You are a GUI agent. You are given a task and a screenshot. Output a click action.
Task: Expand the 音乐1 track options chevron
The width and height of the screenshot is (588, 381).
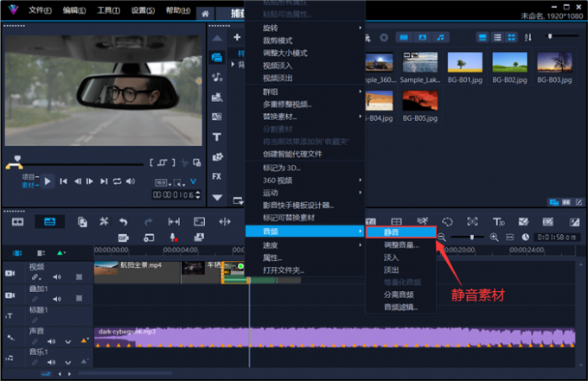(67, 362)
